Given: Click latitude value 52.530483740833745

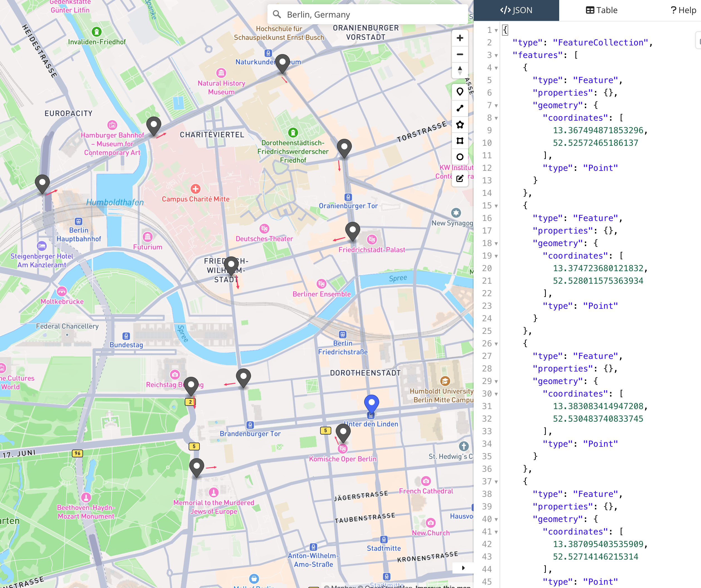Looking at the screenshot, I should pos(598,419).
